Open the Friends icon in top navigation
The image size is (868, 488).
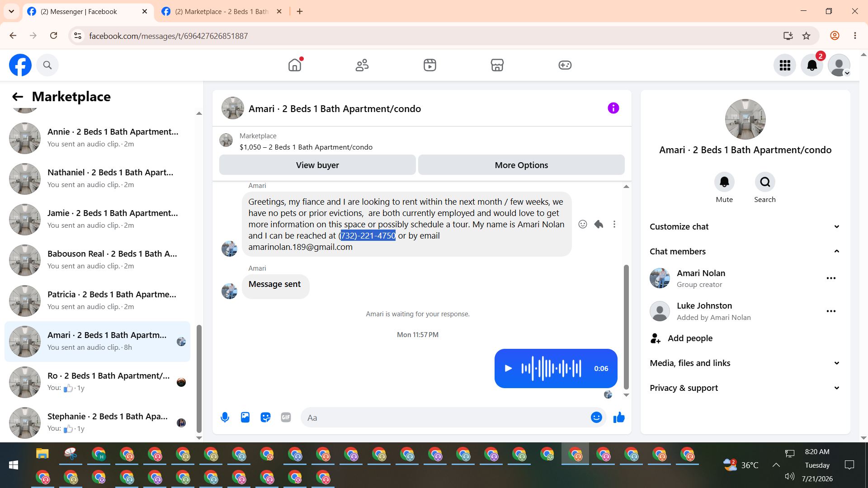point(362,65)
